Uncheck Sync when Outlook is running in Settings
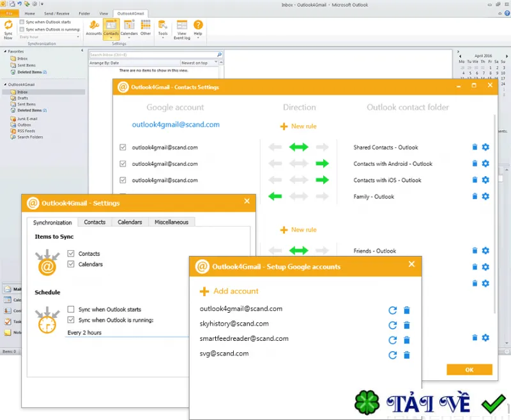511x420 pixels. 71,320
